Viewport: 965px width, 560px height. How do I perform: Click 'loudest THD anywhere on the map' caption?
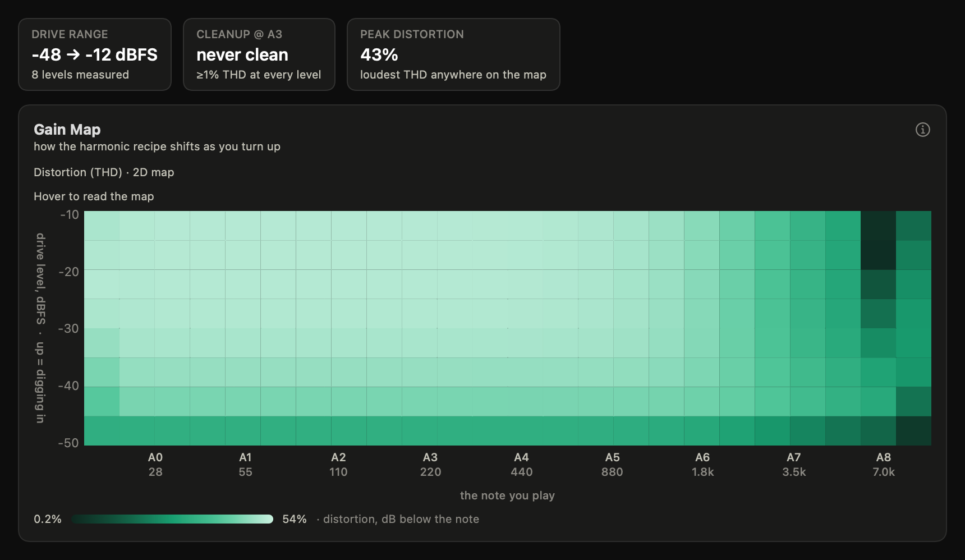click(453, 75)
